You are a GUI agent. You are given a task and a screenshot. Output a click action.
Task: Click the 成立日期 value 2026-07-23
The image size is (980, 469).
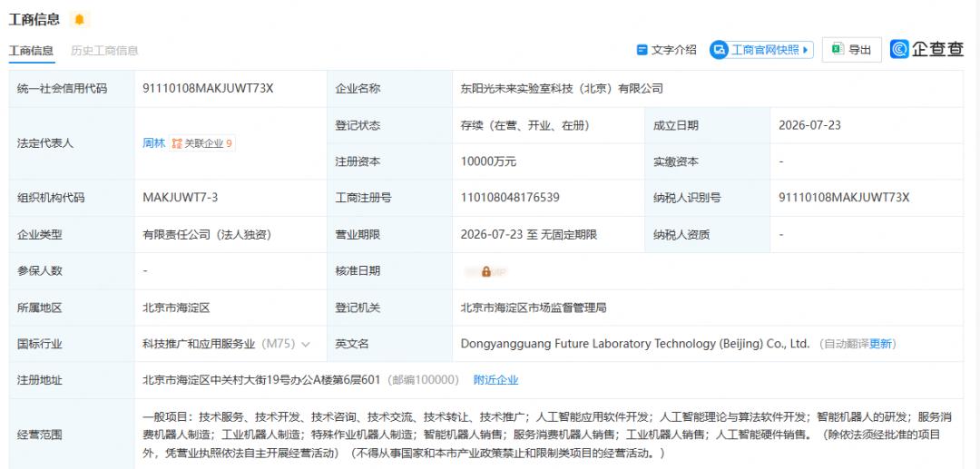[809, 125]
